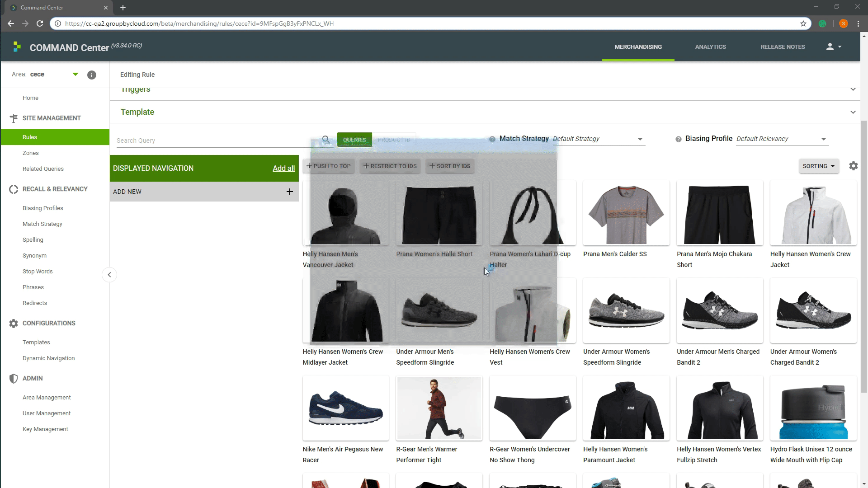The image size is (868, 488).
Task: Open Home in the sidebar
Action: coord(30,98)
